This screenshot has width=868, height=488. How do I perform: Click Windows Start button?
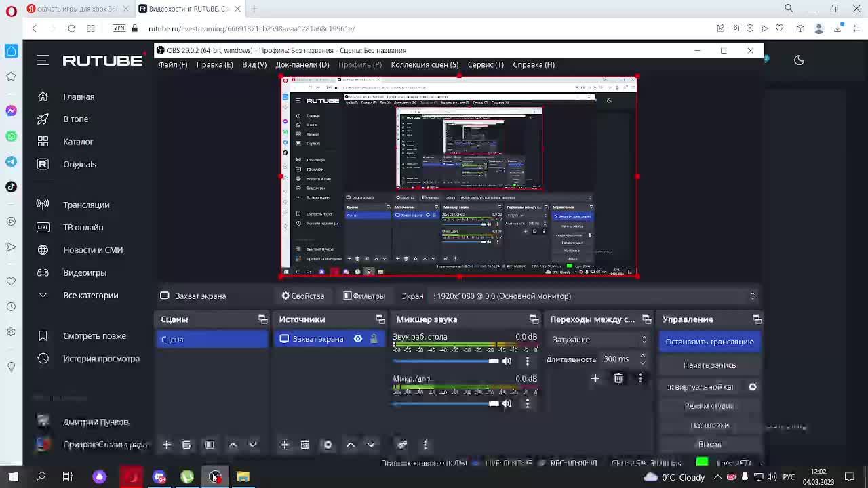pos(14,476)
